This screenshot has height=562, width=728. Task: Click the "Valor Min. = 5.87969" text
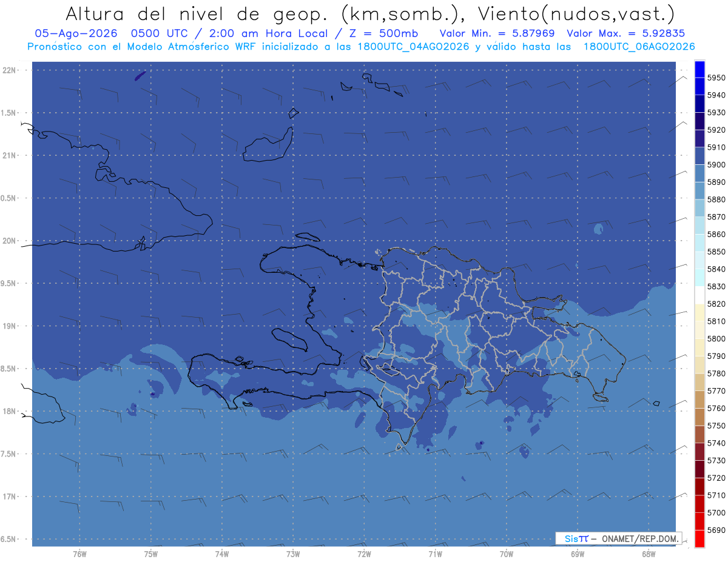click(x=497, y=33)
